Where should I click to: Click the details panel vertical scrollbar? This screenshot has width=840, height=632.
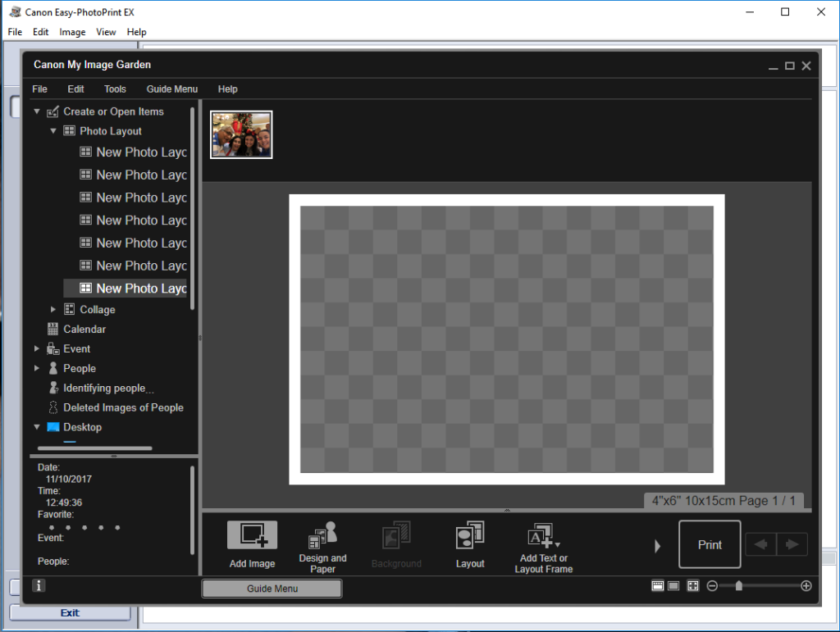pos(192,510)
